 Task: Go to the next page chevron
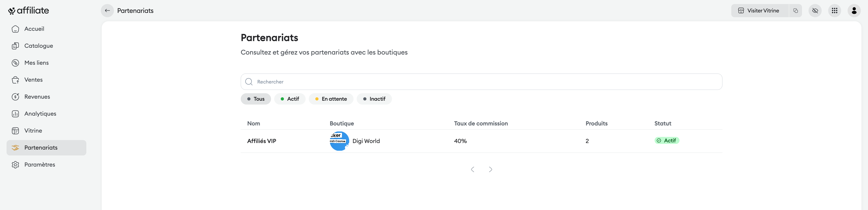(491, 169)
